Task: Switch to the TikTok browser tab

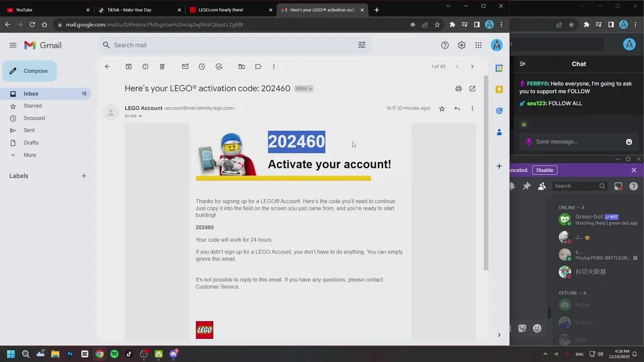Action: tap(129, 10)
